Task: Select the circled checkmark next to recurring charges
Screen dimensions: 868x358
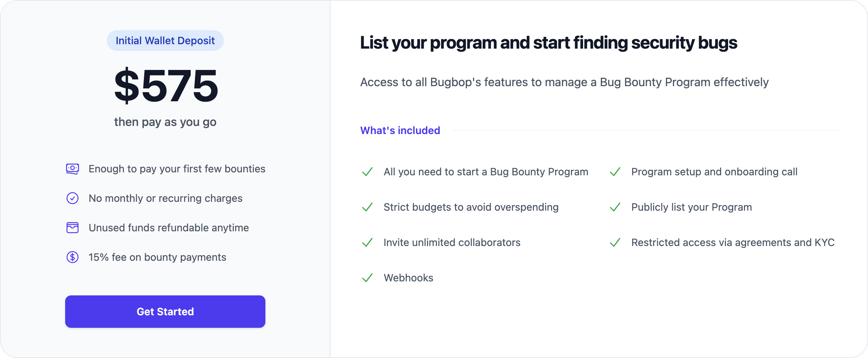Action: [73, 198]
